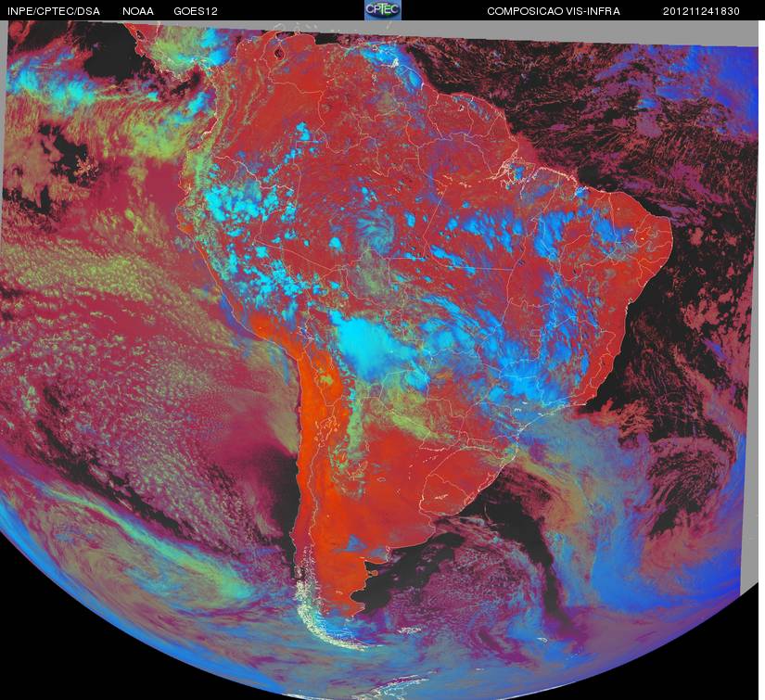Click the GOES12 satellite label

pyautogui.click(x=196, y=11)
